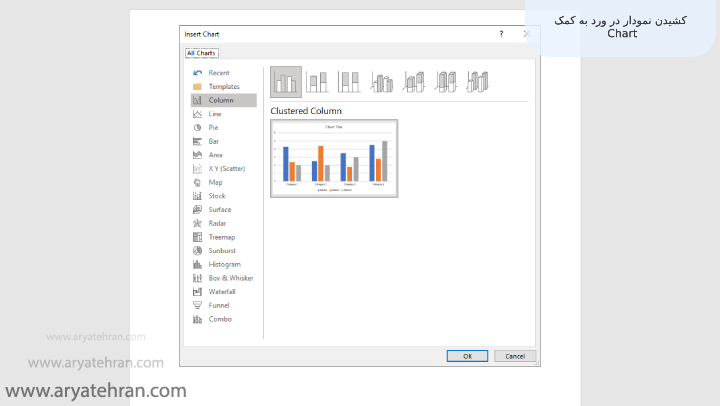
Task: Switch to the All Charts tab
Action: [x=202, y=53]
